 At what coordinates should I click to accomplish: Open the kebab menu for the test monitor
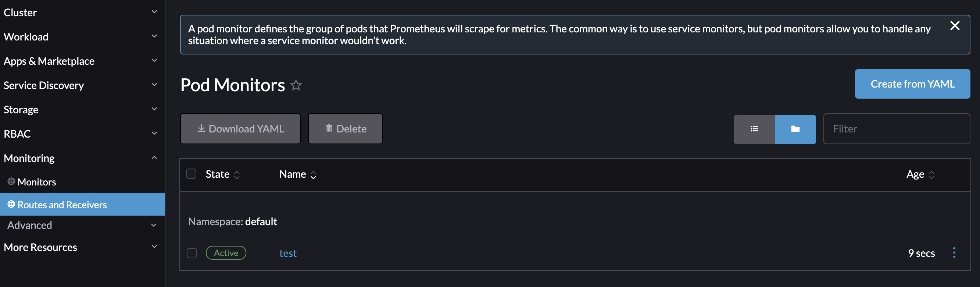click(954, 252)
